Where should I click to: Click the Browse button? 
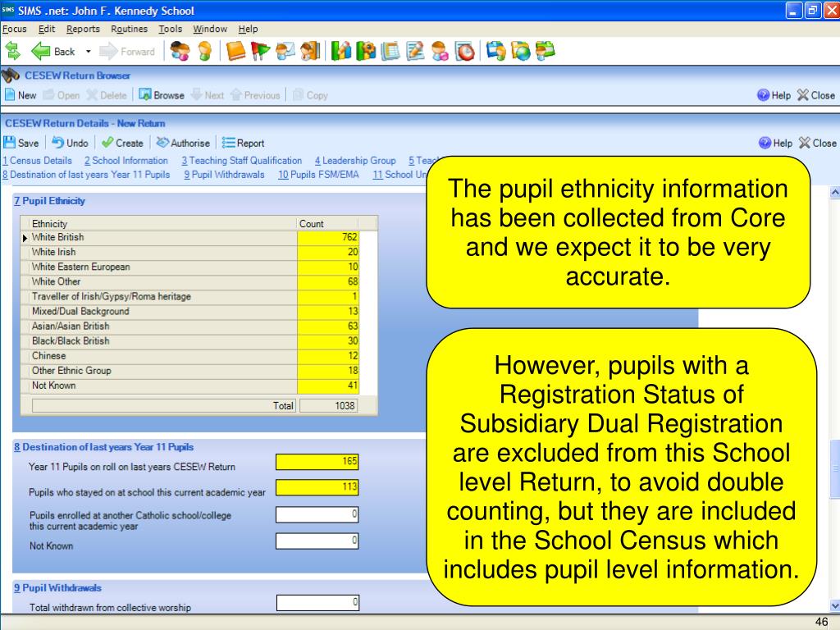tap(162, 95)
